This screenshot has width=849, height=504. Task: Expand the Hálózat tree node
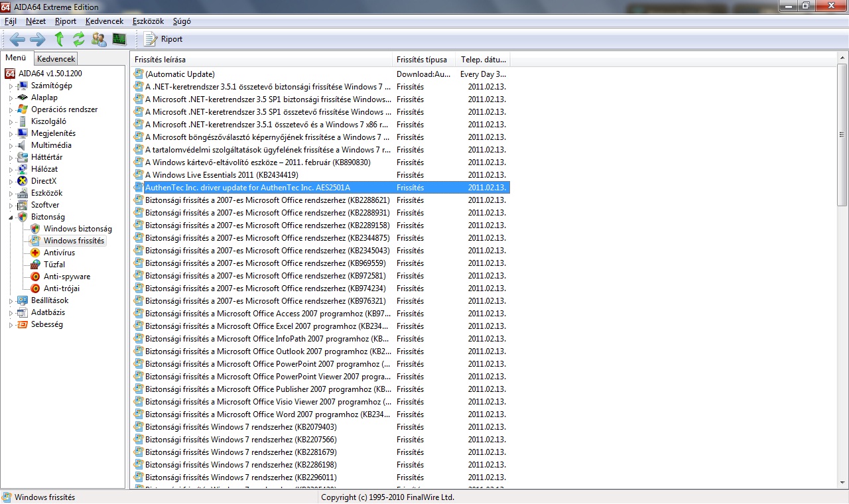tap(11, 170)
